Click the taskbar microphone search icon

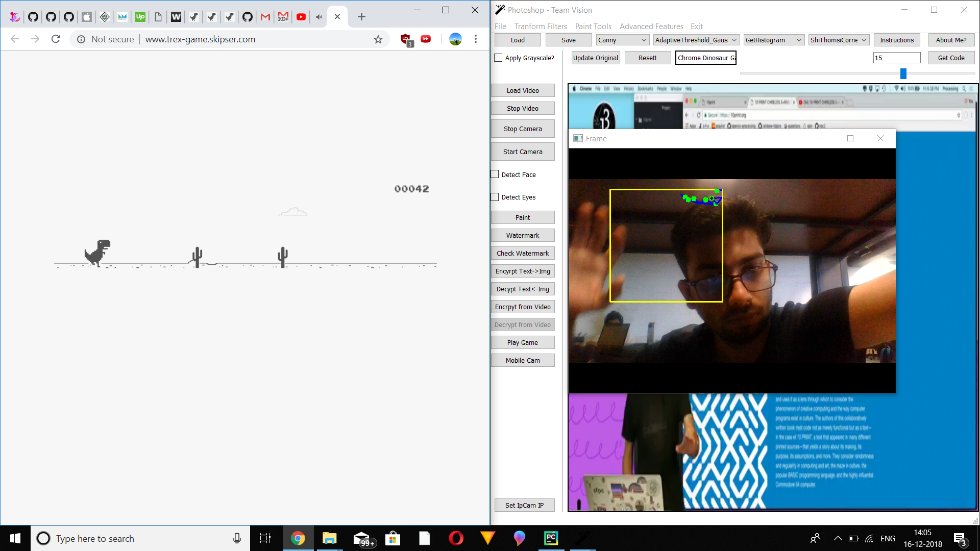pos(237,538)
